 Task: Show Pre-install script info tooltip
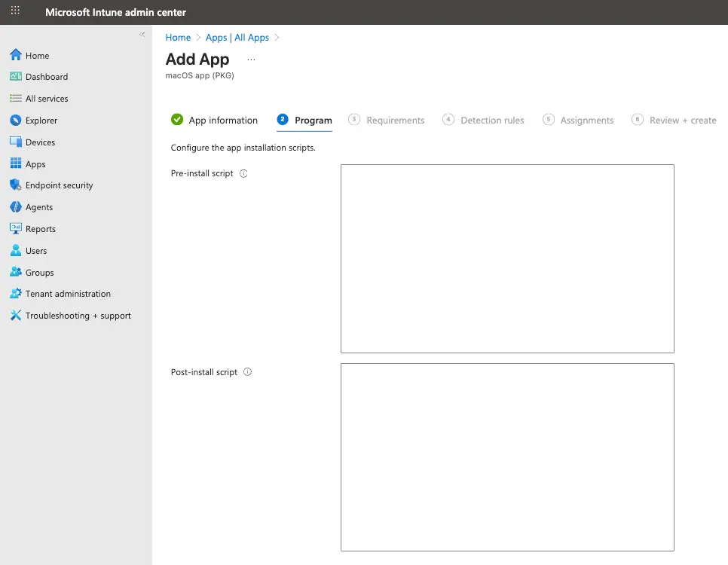243,173
